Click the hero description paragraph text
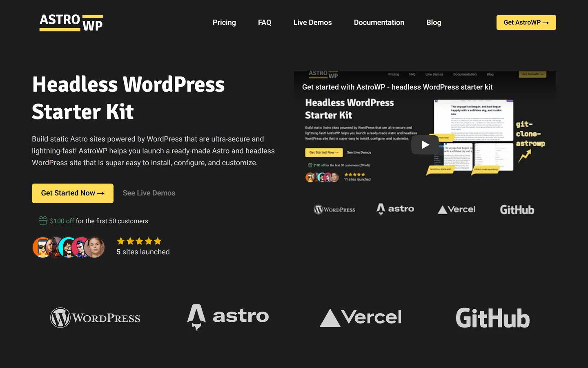Viewport: 588px width, 368px height. coord(154,151)
